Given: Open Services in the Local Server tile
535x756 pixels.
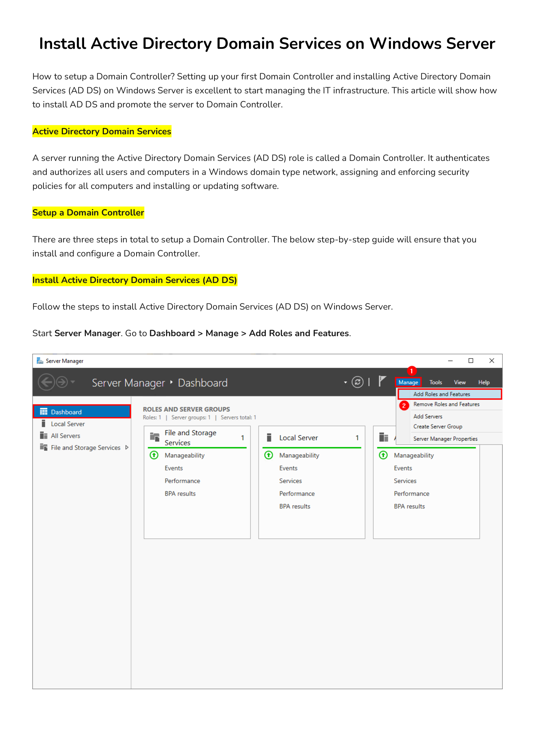Looking at the screenshot, I should click(x=290, y=481).
